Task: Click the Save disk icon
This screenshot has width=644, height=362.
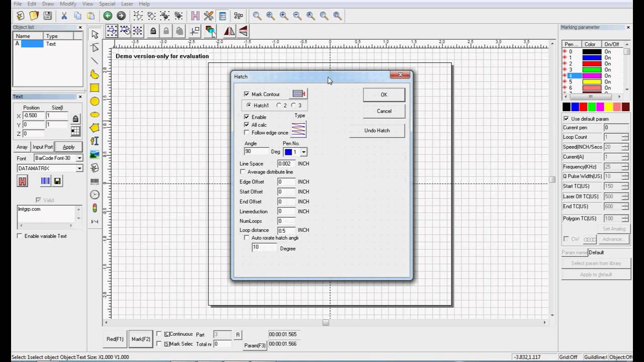Action: click(47, 16)
